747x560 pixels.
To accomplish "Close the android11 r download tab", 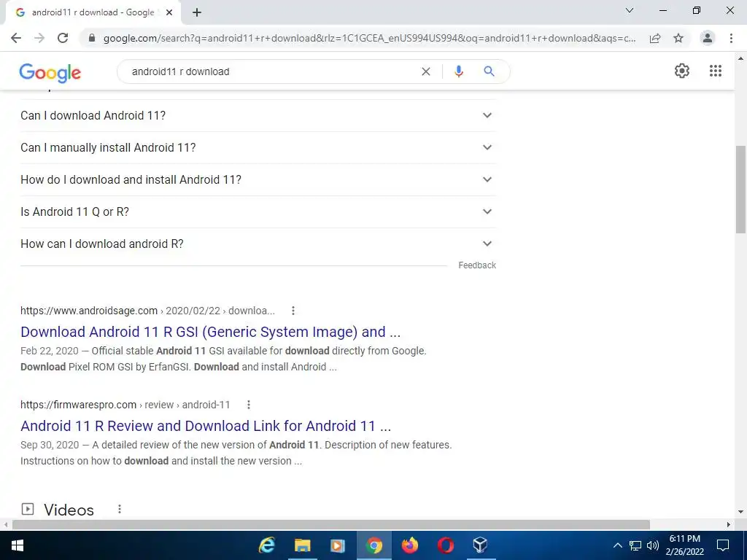I will click(x=169, y=13).
